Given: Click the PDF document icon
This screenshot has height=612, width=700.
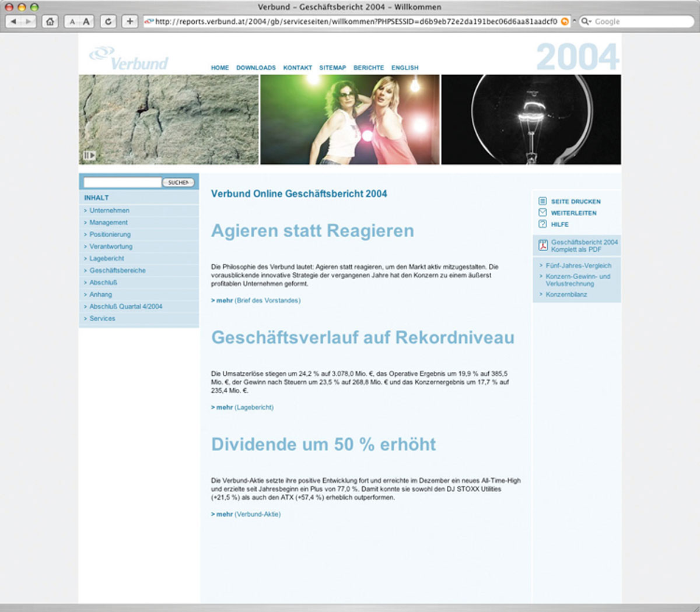Looking at the screenshot, I should point(542,245).
